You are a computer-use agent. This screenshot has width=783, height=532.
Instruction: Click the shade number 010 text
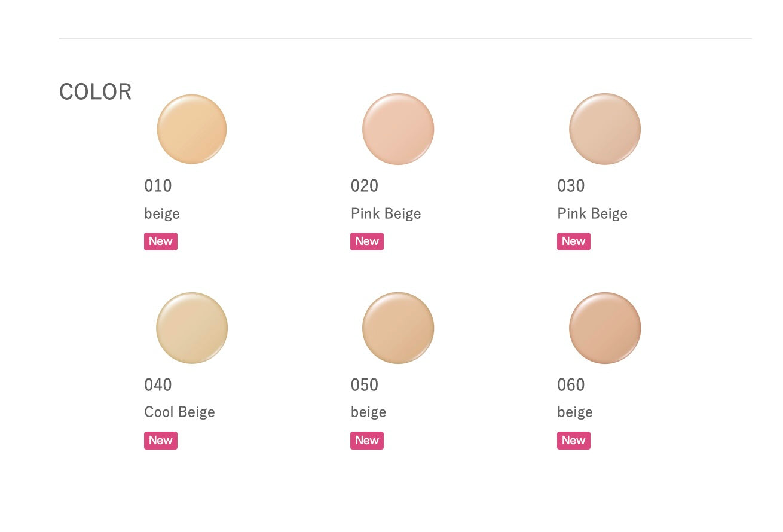click(x=158, y=186)
